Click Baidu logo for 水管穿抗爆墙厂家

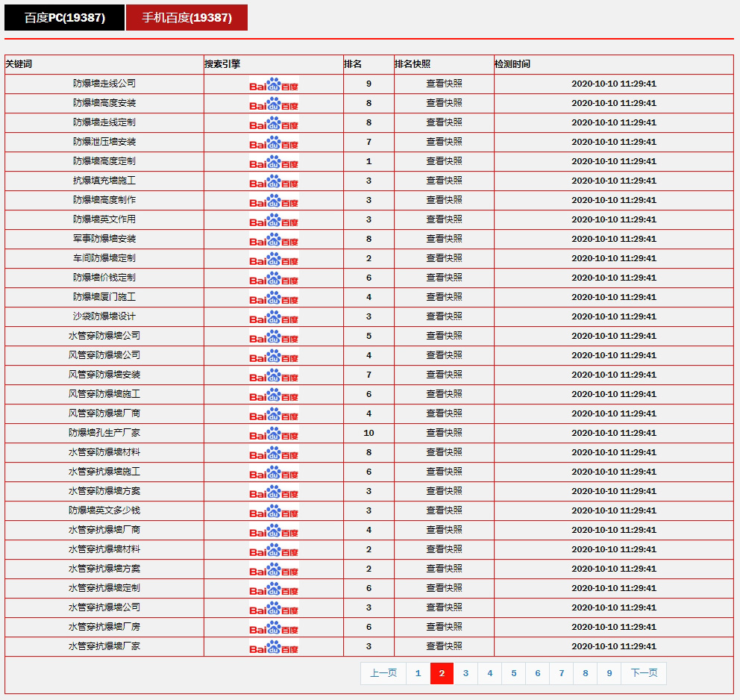tap(274, 647)
